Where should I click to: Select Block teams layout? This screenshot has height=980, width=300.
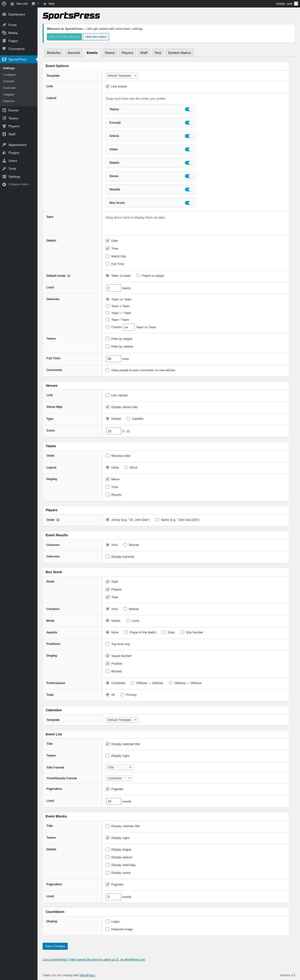(126, 467)
